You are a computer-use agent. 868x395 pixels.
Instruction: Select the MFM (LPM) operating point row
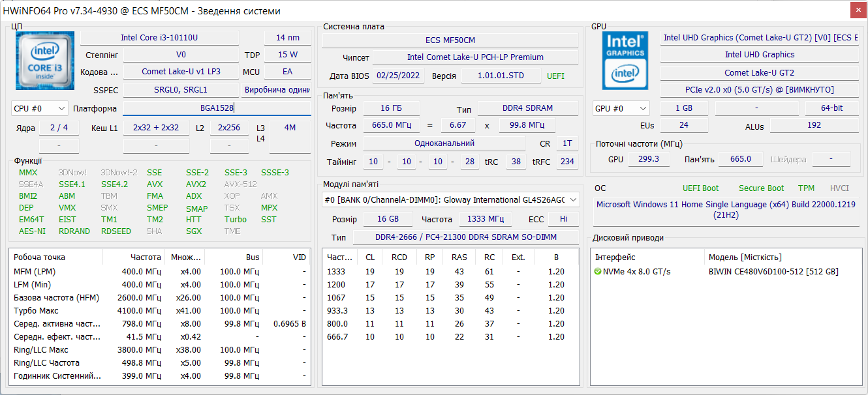[x=161, y=272]
